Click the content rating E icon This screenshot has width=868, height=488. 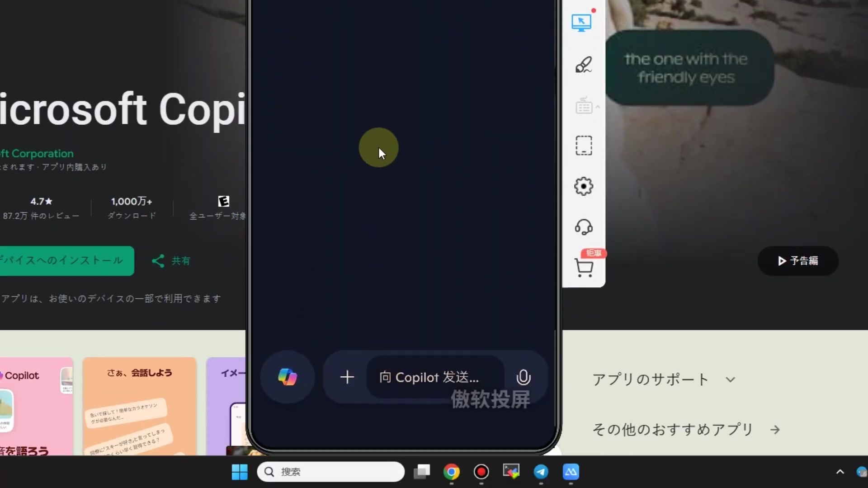pos(223,201)
